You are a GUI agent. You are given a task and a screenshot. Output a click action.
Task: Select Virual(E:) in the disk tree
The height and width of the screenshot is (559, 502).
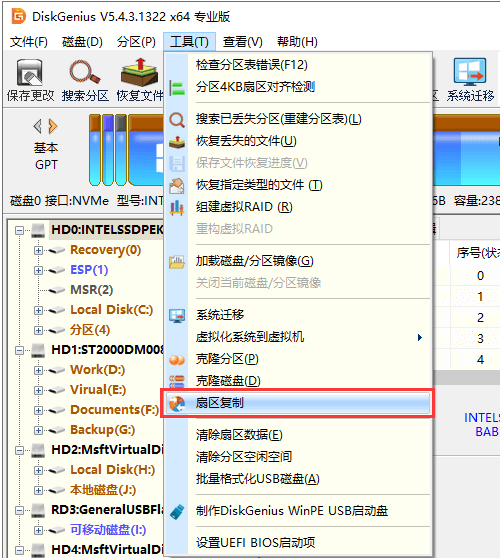point(98,390)
